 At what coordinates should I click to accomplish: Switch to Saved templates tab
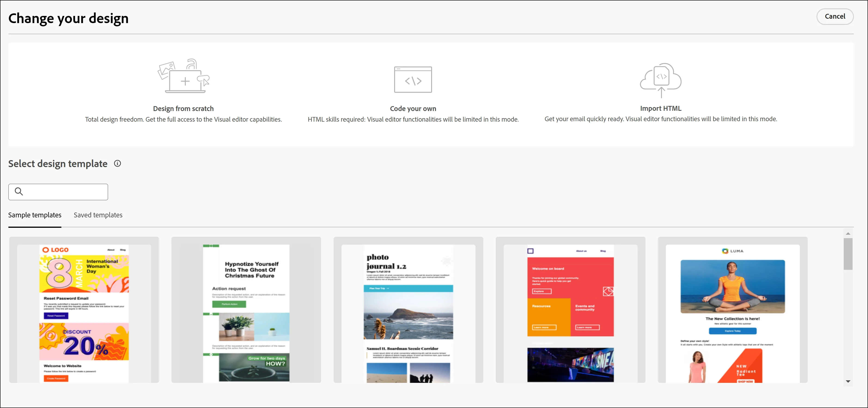tap(98, 215)
